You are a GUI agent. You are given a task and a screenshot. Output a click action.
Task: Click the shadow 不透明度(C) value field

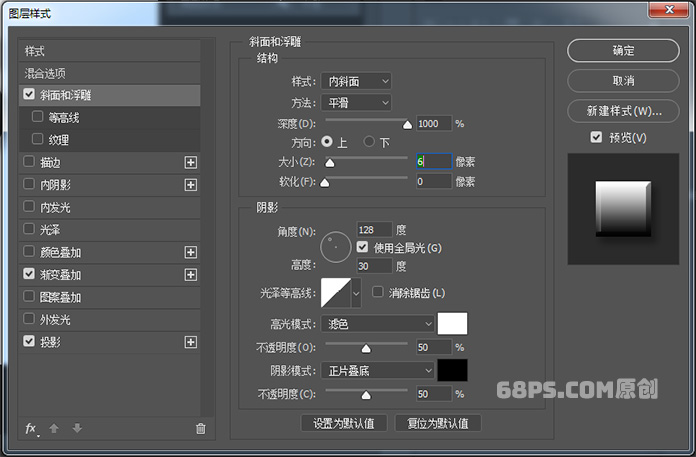pos(434,394)
